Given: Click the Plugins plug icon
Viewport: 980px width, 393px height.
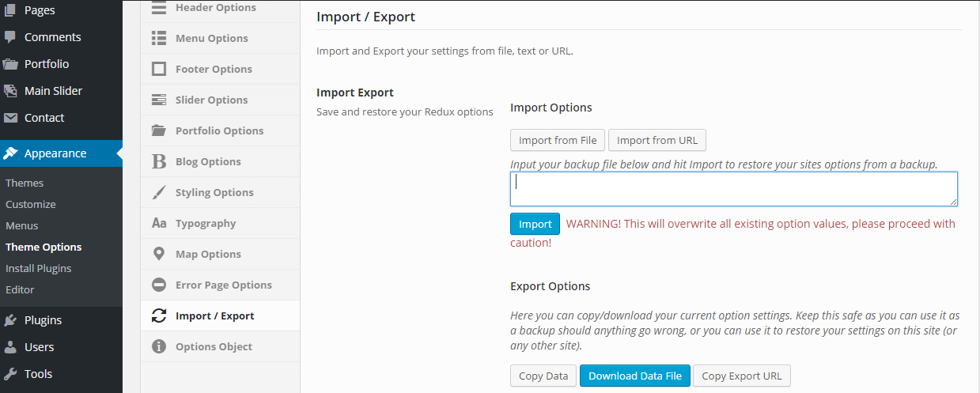Looking at the screenshot, I should 10,320.
